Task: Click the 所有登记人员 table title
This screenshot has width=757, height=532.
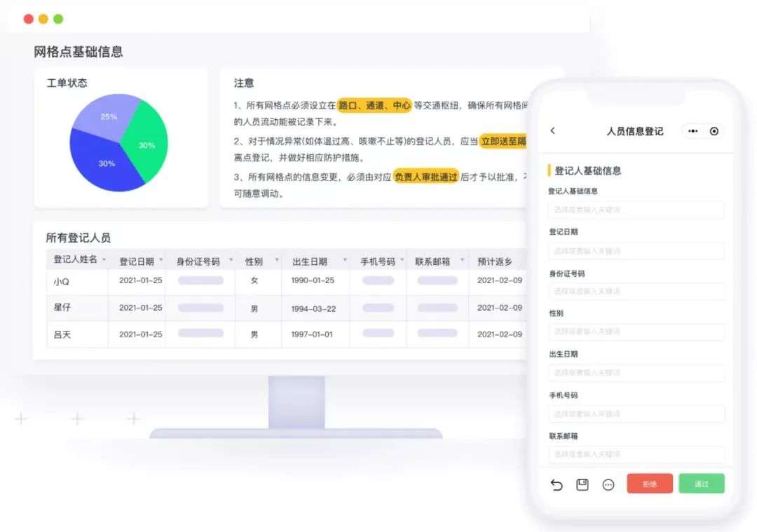Action: (79, 238)
